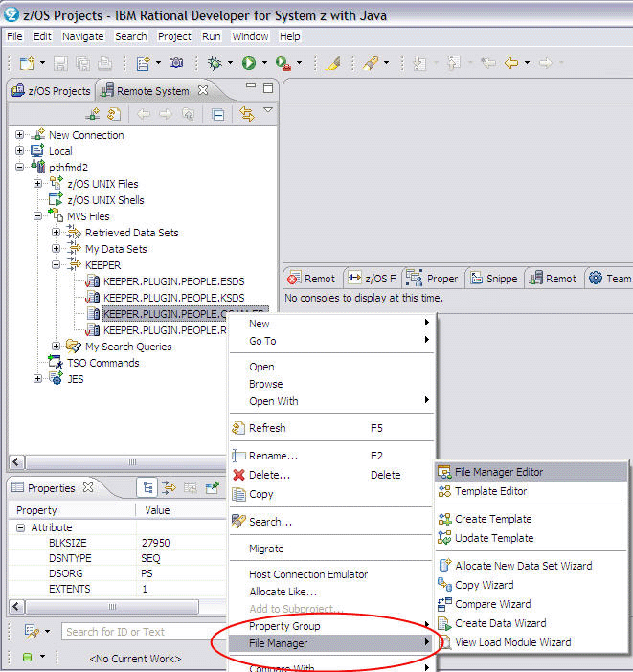Select Template Editor in File Manager submenu

pyautogui.click(x=490, y=491)
